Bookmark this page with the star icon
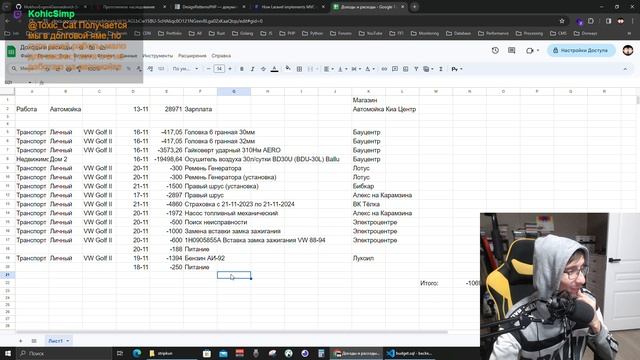This screenshot has height=360, width=640. [x=562, y=21]
